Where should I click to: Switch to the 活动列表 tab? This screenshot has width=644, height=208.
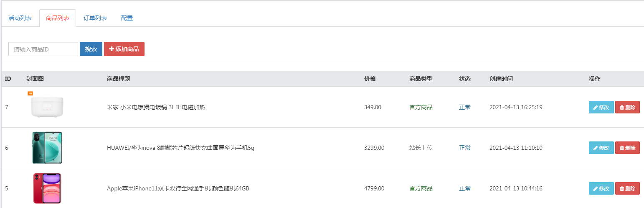tap(20, 18)
